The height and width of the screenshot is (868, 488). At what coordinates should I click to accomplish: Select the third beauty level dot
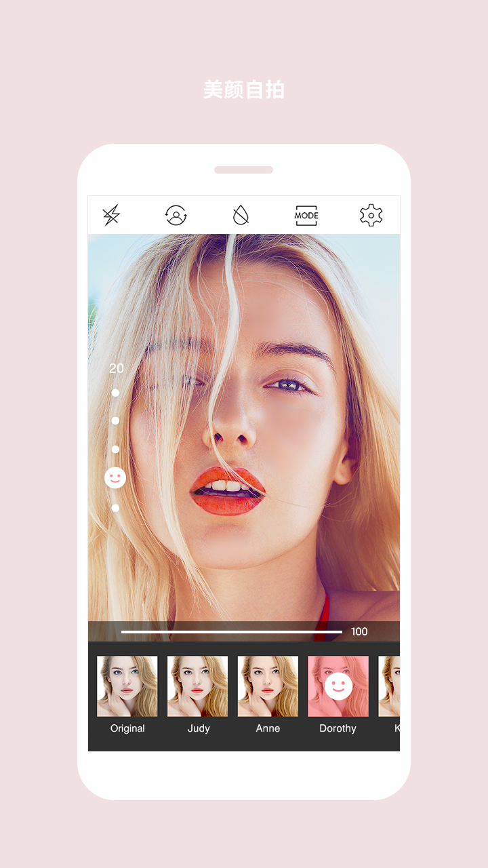(115, 449)
